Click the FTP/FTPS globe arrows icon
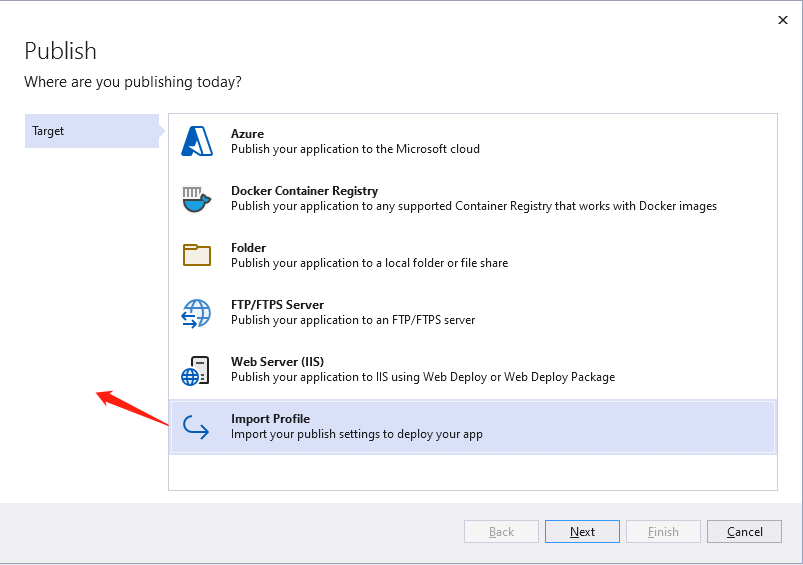The height and width of the screenshot is (565, 803). point(196,313)
